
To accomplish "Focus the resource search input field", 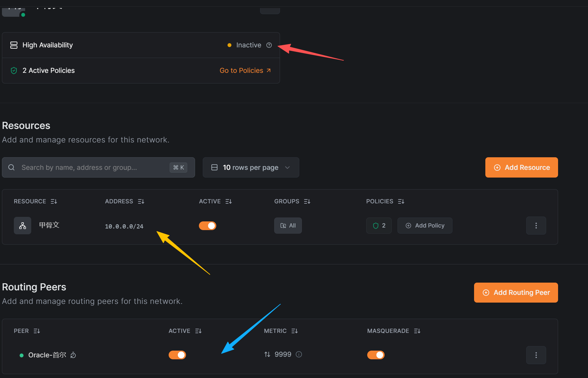I will (93, 168).
